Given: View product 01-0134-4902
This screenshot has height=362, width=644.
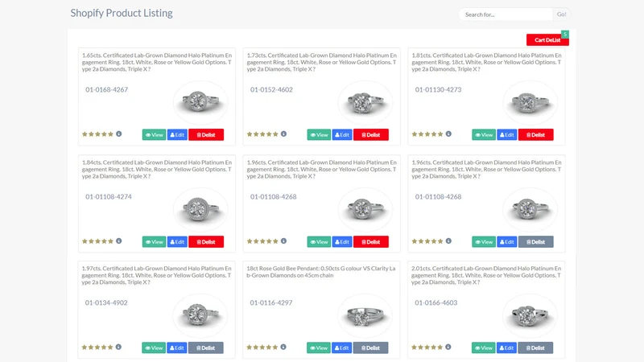Looking at the screenshot, I should click(x=154, y=348).
